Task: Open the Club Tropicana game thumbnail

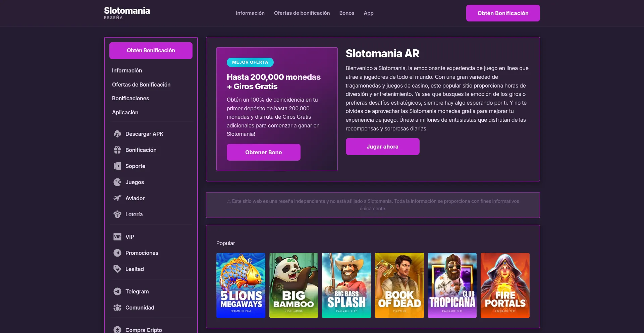Action: pos(452,285)
